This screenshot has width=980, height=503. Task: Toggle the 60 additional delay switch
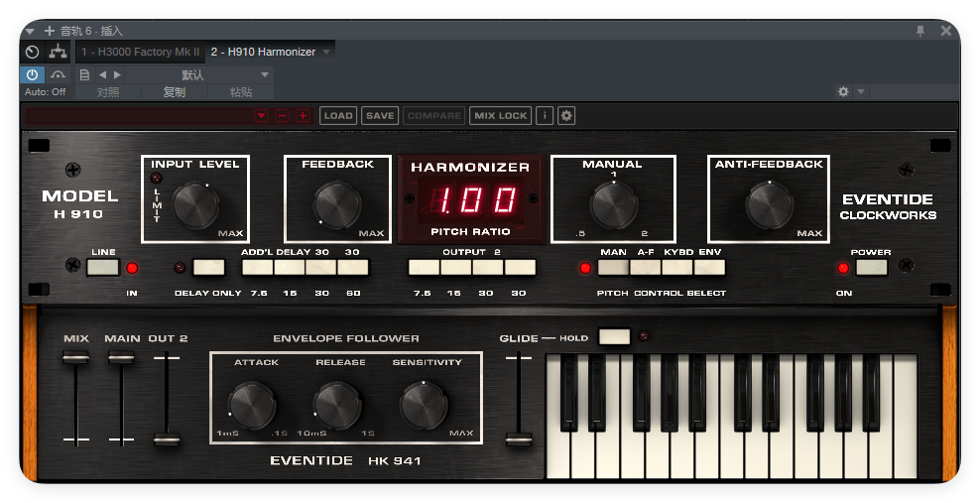353,268
